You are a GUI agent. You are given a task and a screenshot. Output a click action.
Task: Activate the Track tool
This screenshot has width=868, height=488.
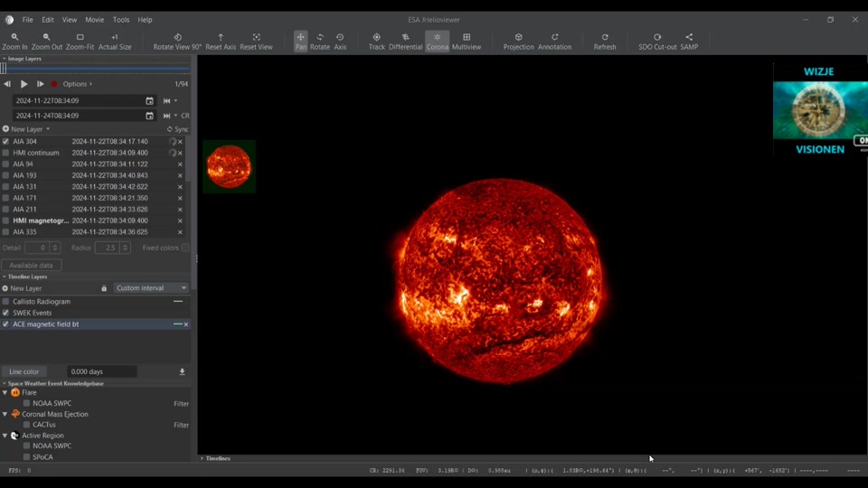[x=376, y=42]
